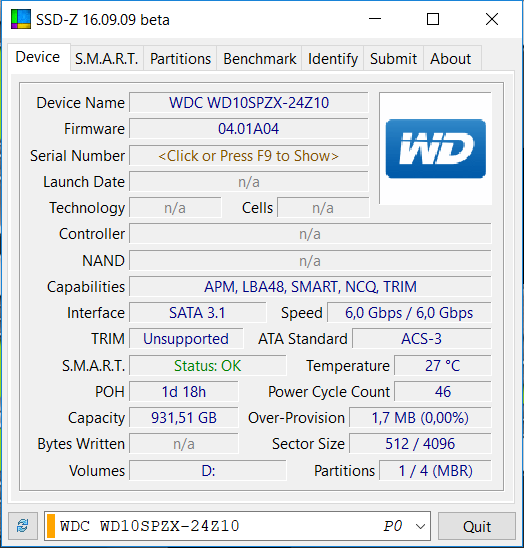
Task: Show the About tab
Action: pos(451,59)
